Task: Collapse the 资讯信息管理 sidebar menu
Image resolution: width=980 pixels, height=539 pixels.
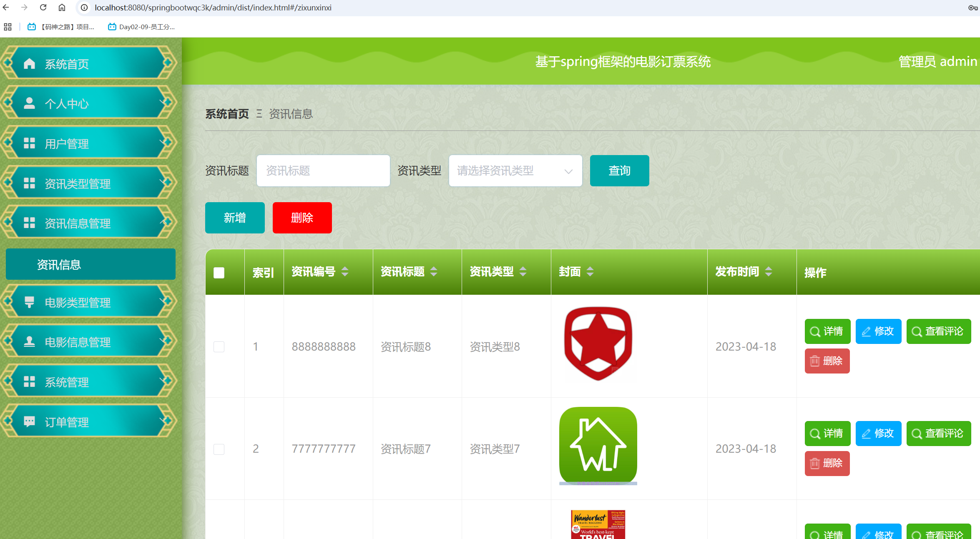Action: point(89,223)
